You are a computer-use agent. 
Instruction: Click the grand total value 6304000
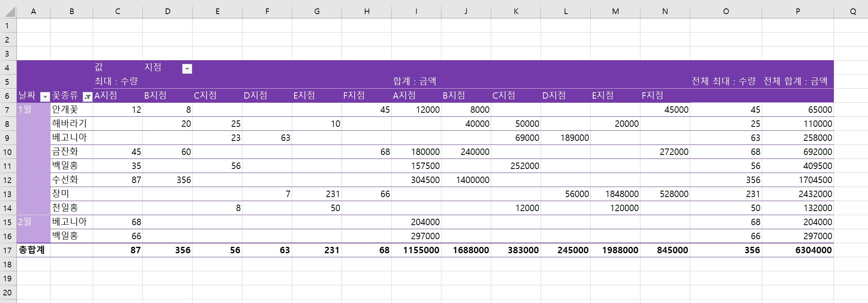pos(798,250)
